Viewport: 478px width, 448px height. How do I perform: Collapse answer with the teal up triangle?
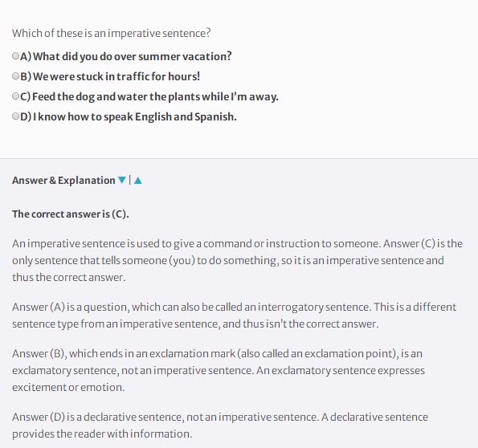(x=138, y=181)
